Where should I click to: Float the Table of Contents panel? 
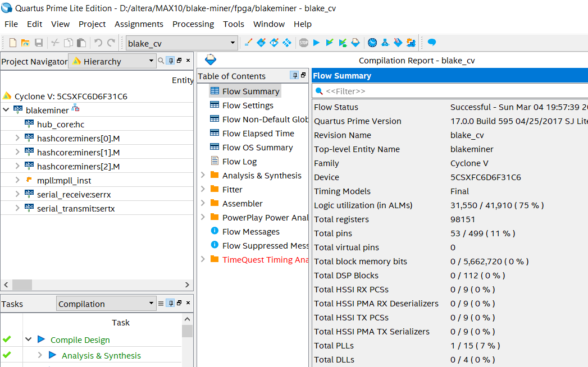(303, 75)
